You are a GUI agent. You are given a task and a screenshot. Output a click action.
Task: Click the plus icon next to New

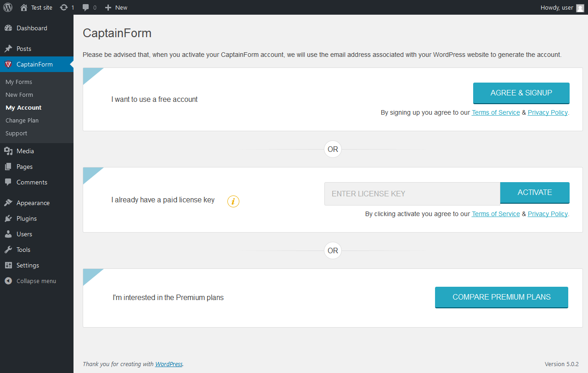pyautogui.click(x=108, y=7)
